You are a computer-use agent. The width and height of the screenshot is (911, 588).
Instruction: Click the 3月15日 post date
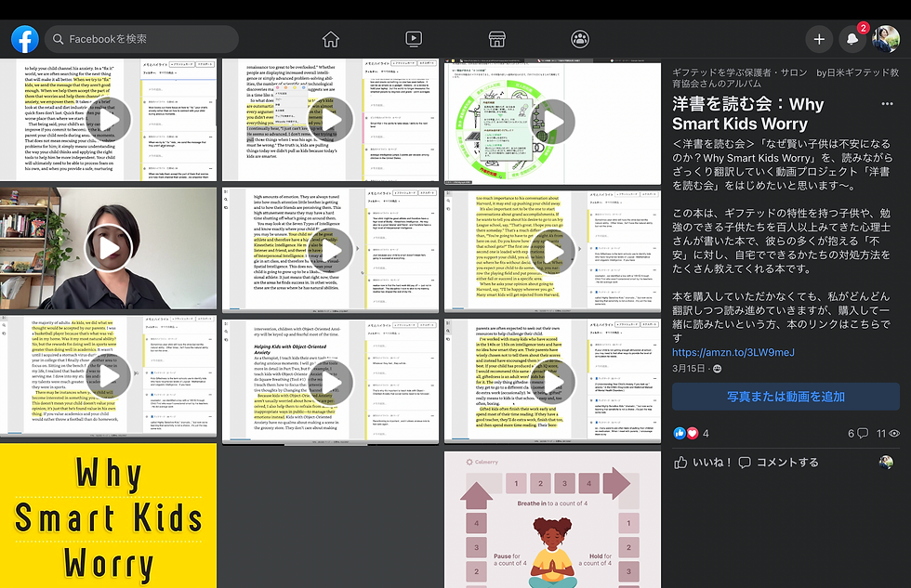689,369
